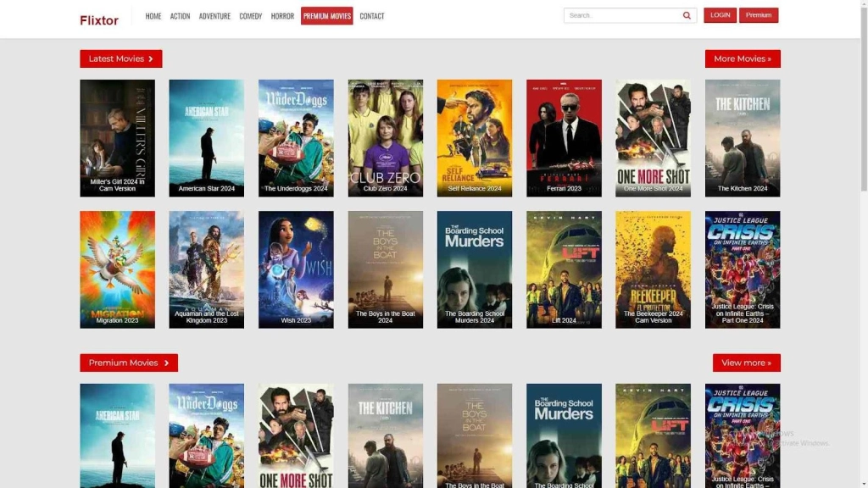Open the Ferrari 2023 poster

point(564,138)
